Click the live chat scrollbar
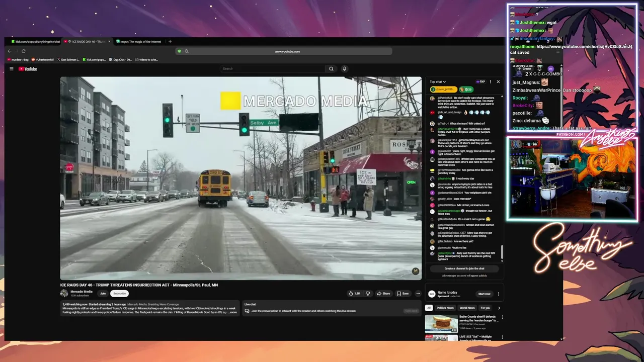The height and width of the screenshot is (362, 644). (x=502, y=252)
